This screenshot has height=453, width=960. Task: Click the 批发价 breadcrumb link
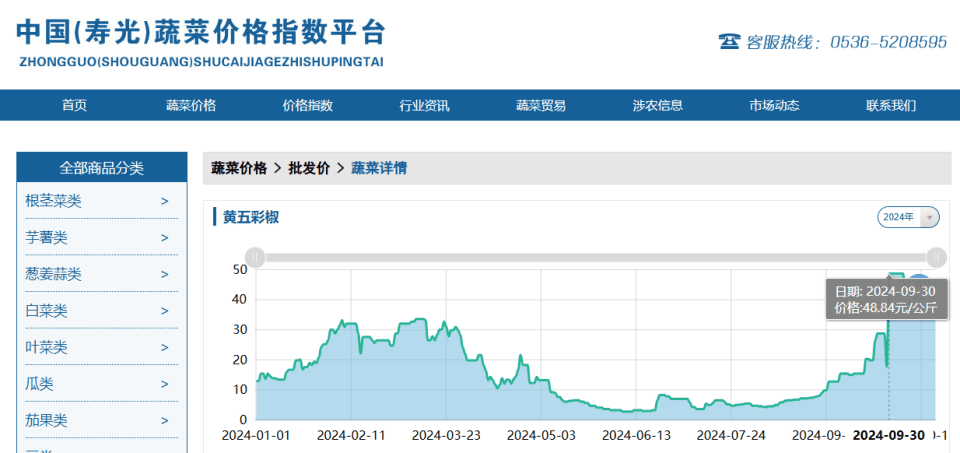(309, 168)
